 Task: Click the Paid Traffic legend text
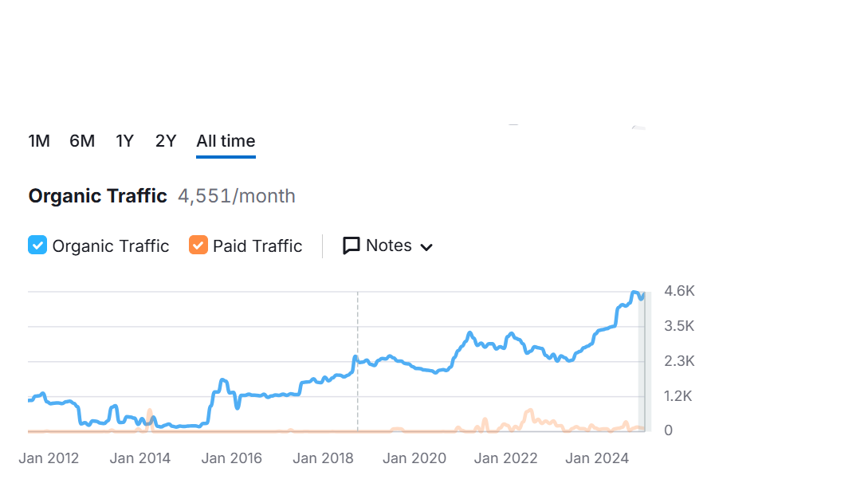click(x=257, y=246)
